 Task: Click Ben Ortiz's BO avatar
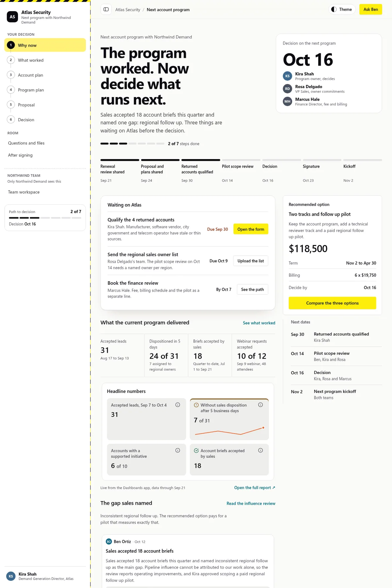[x=109, y=541]
